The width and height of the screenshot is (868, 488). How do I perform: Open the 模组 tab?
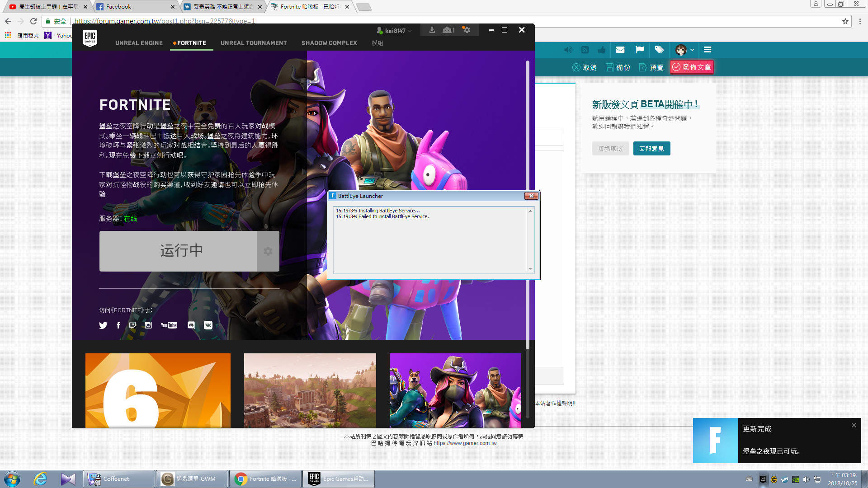pyautogui.click(x=377, y=43)
